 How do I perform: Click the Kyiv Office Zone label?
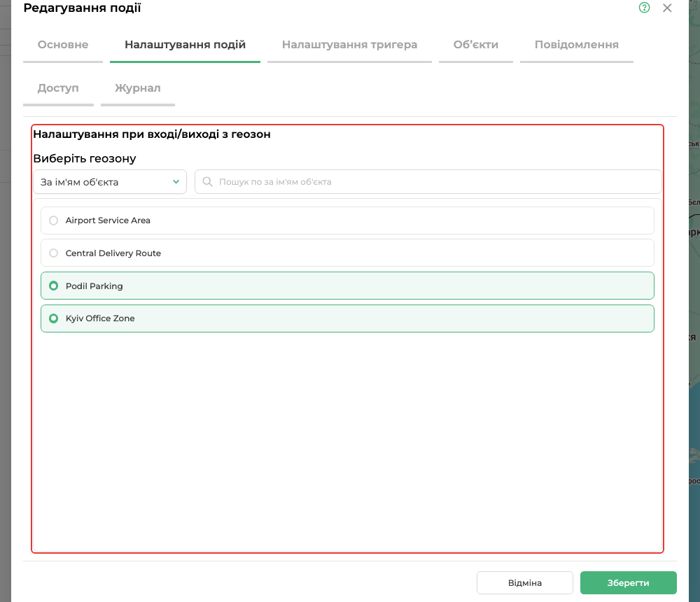point(100,318)
